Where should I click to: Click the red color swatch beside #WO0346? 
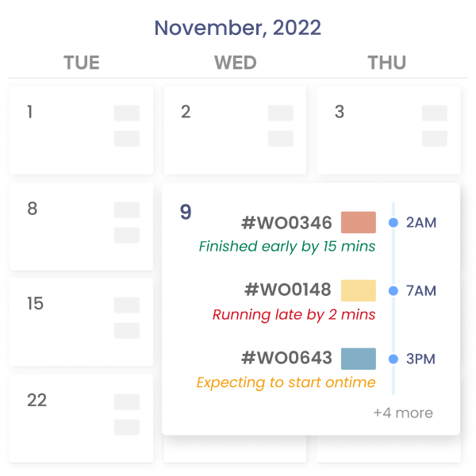[x=358, y=223]
